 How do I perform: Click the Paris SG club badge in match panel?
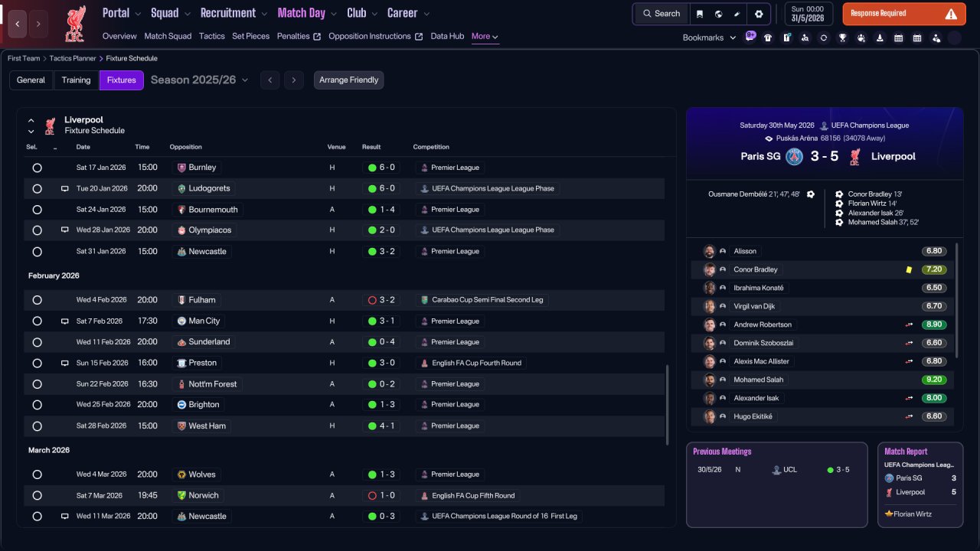(795, 157)
